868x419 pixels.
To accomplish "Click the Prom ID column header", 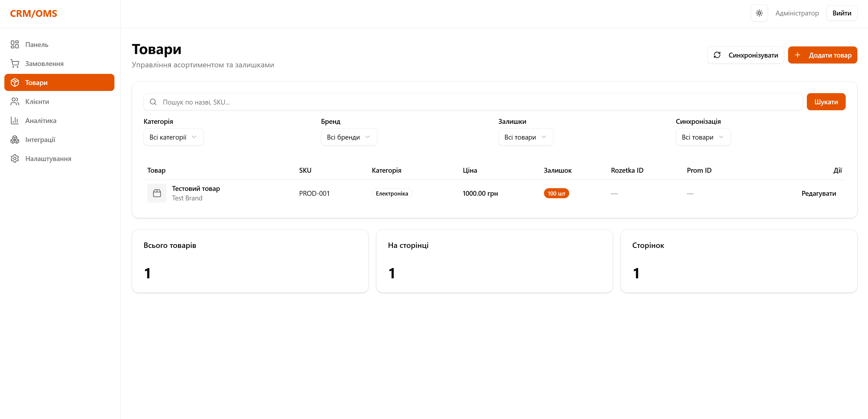I will tap(699, 170).
